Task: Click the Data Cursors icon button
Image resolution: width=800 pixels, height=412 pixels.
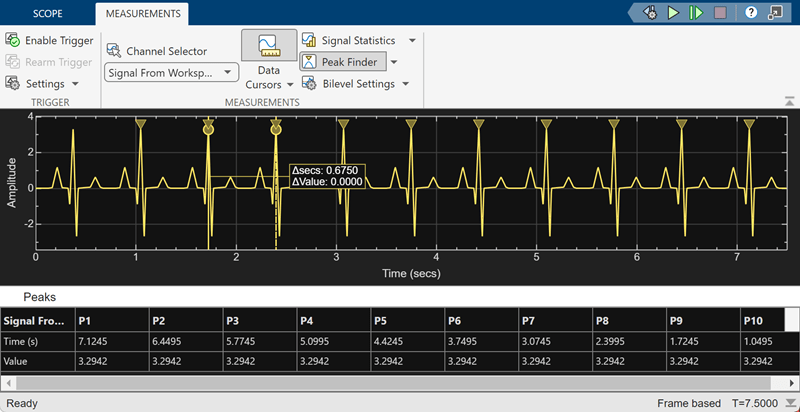Action: pyautogui.click(x=268, y=46)
